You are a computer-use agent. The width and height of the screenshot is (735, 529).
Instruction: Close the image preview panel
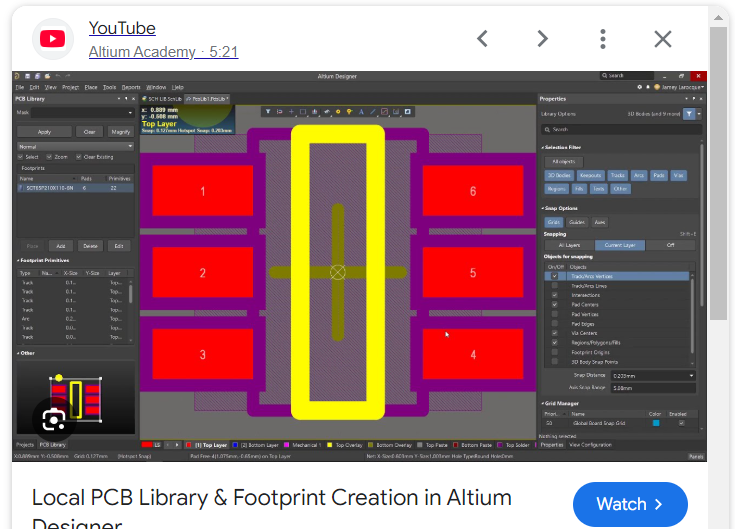[x=663, y=39]
